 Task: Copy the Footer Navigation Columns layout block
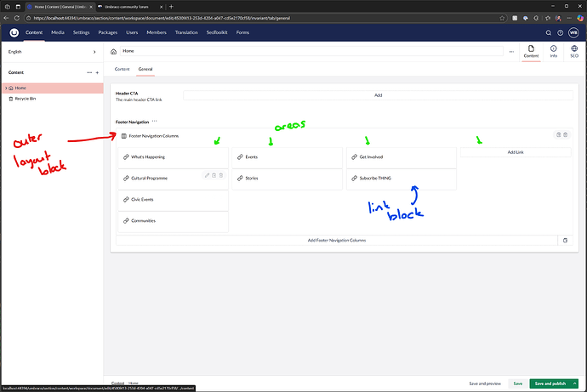click(558, 134)
